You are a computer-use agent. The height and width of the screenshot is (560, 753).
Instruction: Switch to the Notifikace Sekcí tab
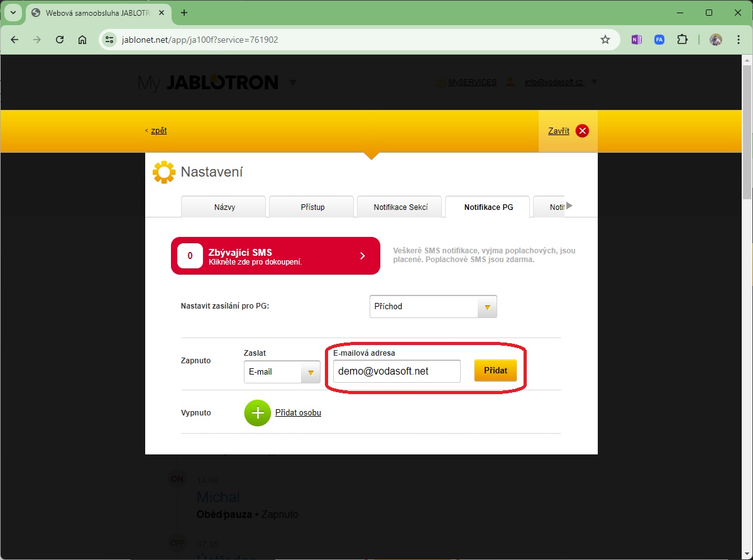click(400, 207)
